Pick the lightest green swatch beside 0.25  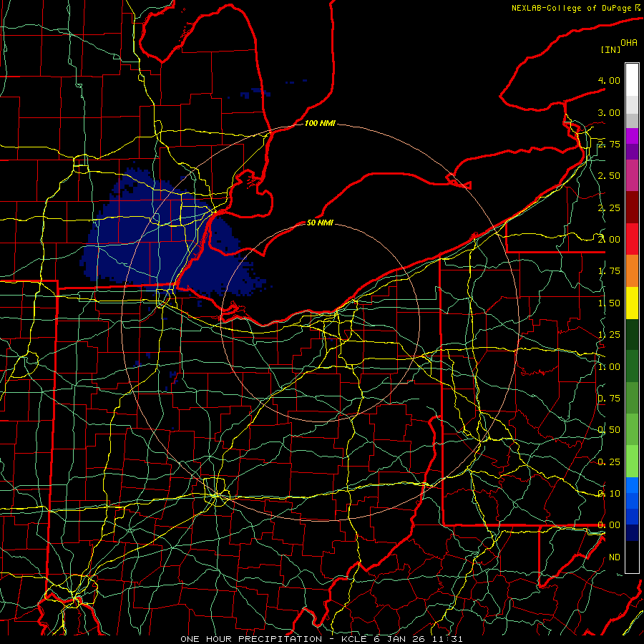[x=632, y=462]
